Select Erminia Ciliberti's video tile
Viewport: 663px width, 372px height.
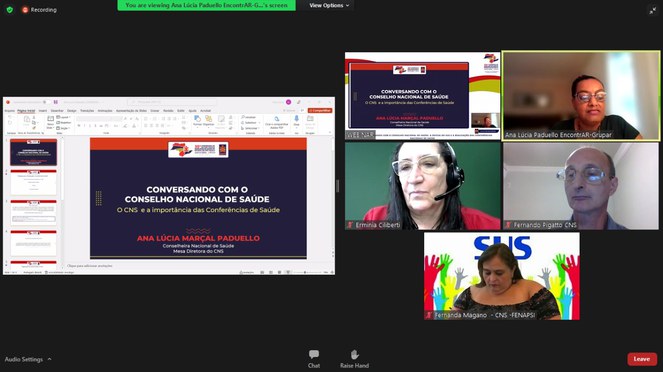(422, 186)
